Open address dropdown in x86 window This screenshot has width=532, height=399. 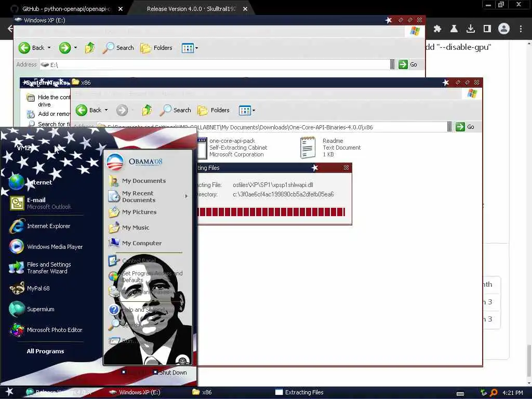[449, 127]
